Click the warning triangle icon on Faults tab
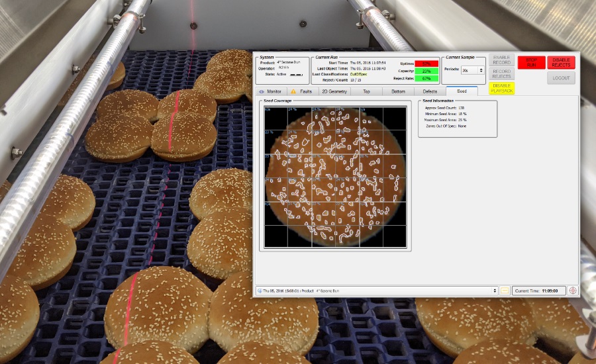596x364 pixels. pos(293,91)
